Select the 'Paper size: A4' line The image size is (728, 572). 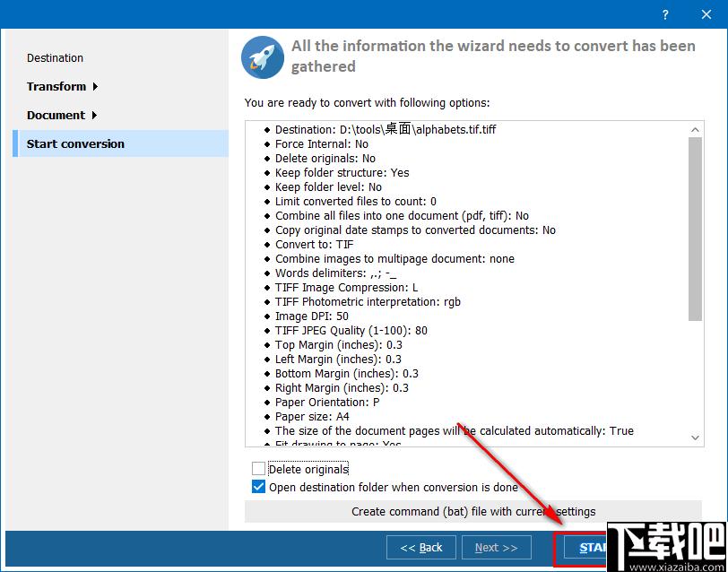tap(312, 417)
